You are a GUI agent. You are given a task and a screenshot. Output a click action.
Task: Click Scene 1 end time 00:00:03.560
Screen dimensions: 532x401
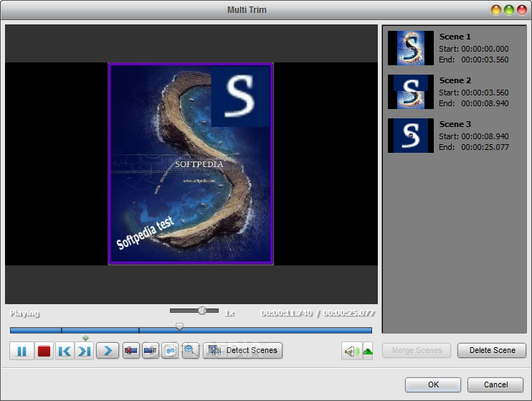(485, 60)
